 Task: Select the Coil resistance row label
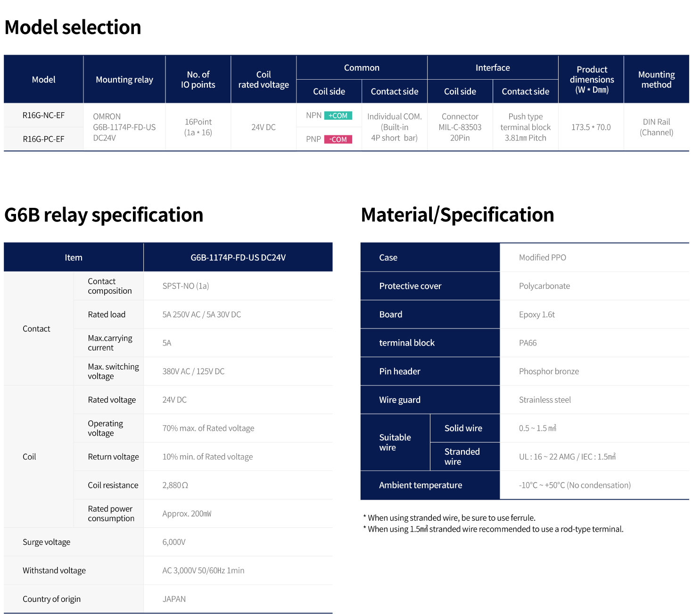click(x=113, y=485)
